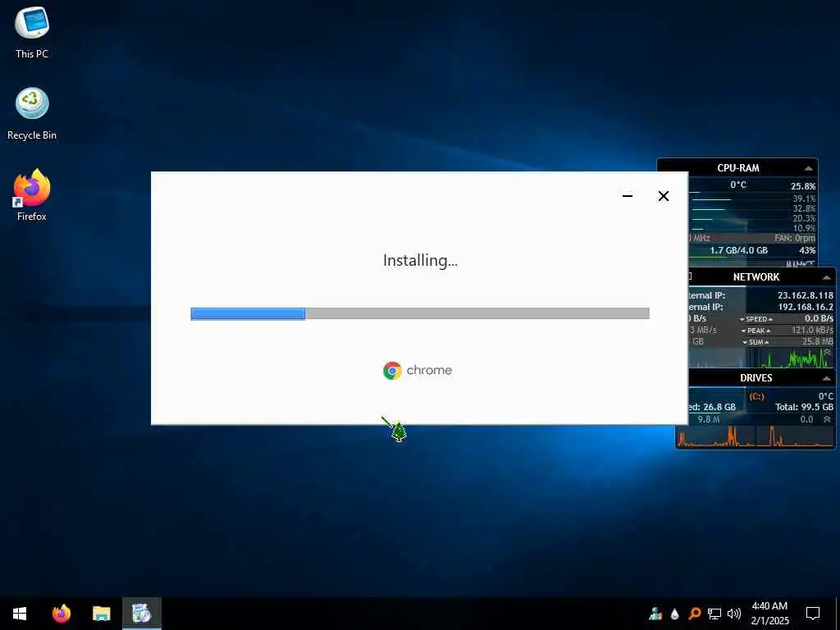Screen dimensions: 840x630
Task: Click the (C:) drive label
Action: [756, 396]
